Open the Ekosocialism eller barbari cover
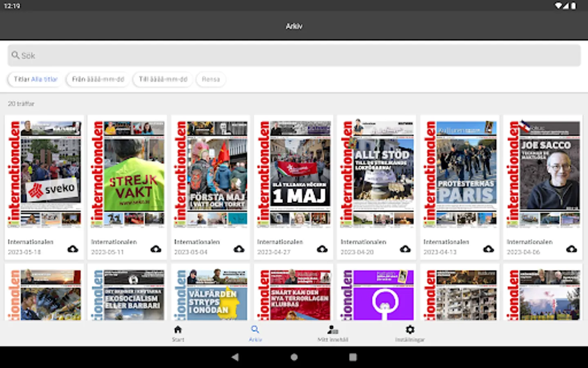This screenshot has height=368, width=588. click(128, 294)
